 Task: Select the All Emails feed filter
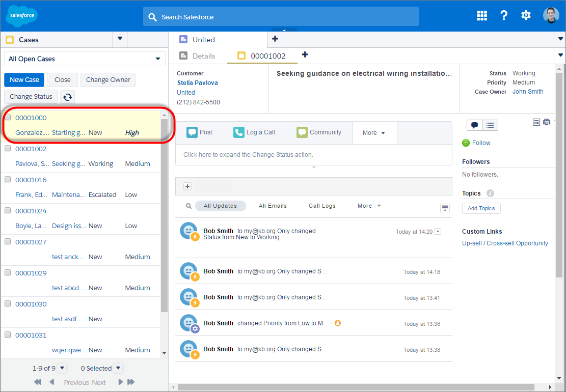(x=273, y=206)
